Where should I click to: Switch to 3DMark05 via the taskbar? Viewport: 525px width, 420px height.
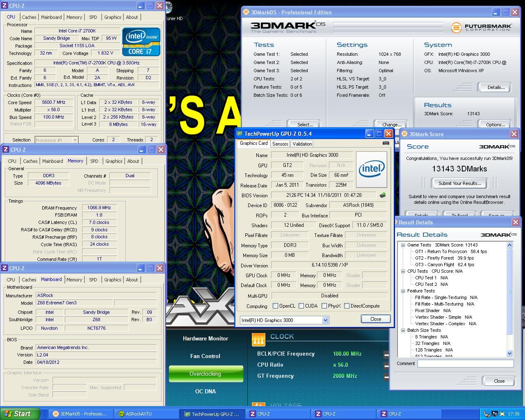81,414
